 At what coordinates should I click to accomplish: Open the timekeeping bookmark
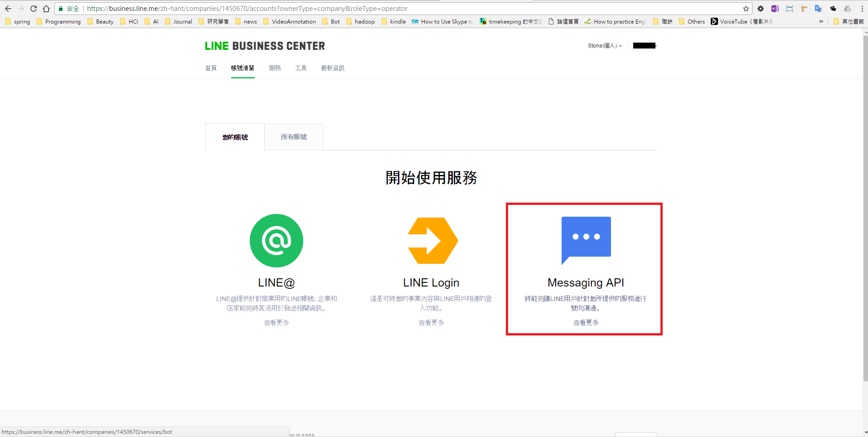(x=511, y=21)
